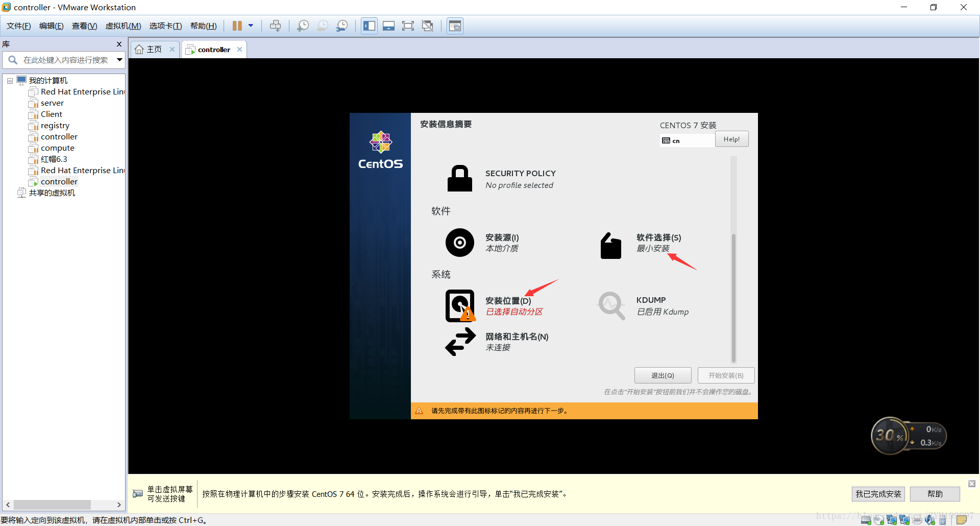Click the message log note icon

tap(962, 520)
